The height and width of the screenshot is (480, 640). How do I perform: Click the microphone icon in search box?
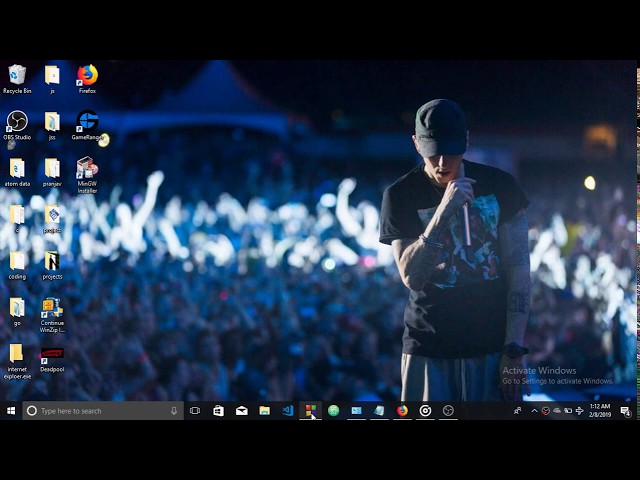coord(174,411)
